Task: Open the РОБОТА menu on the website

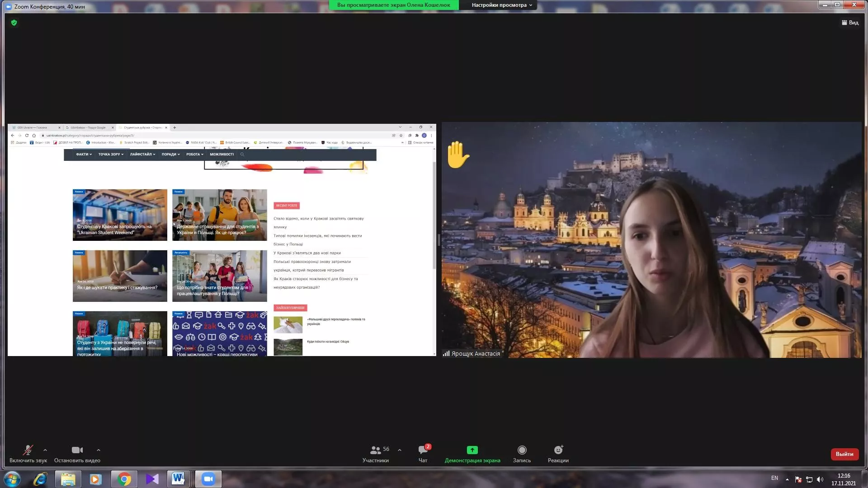Action: 194,155
